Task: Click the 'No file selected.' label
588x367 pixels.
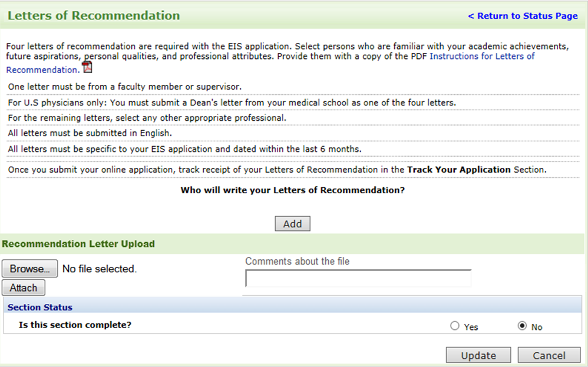Action: click(99, 269)
